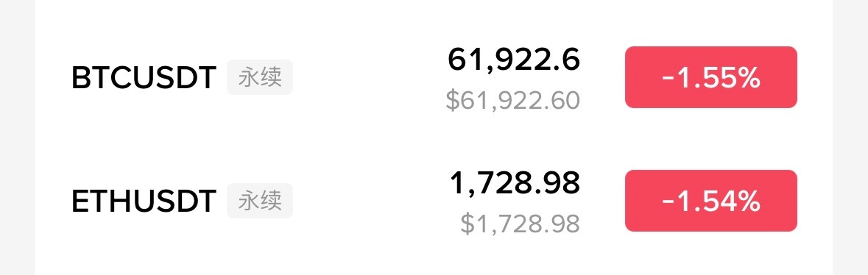Click the gray $61,922.60 USD value
Image resolution: width=868 pixels, height=275 pixels.
tap(513, 101)
